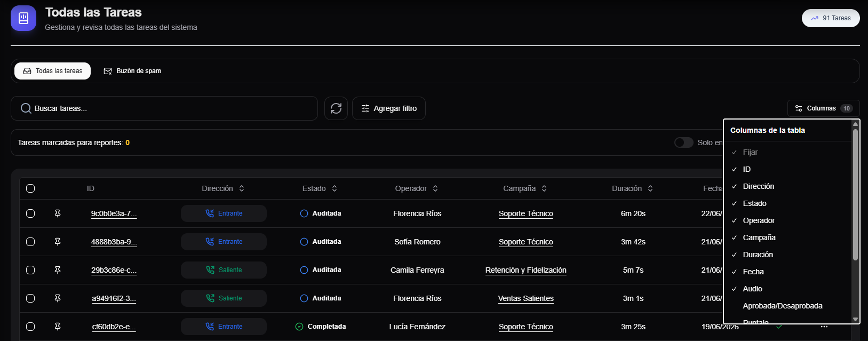This screenshot has height=341, width=868.
Task: Click pin icon for task 9c0b0e3a-7
Action: [58, 213]
